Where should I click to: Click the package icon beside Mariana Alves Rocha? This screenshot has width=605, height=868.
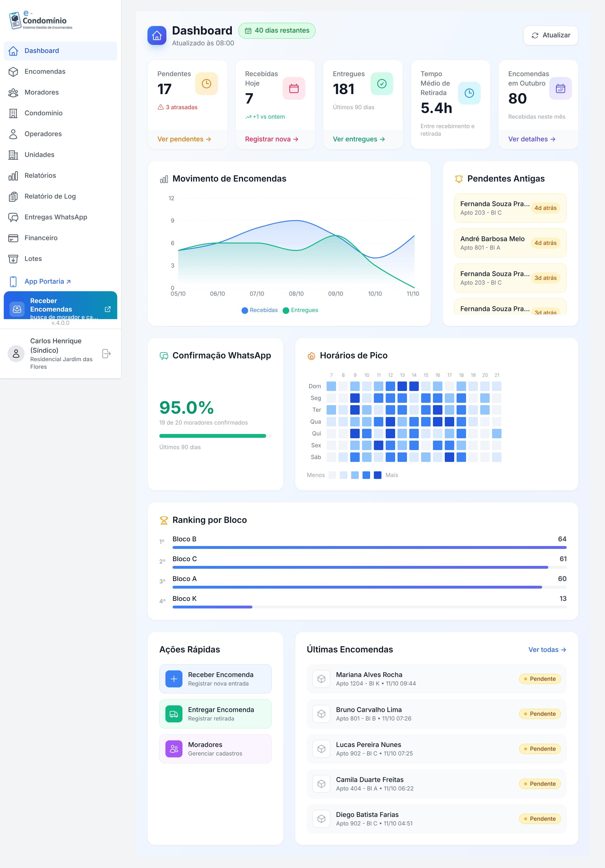[321, 679]
